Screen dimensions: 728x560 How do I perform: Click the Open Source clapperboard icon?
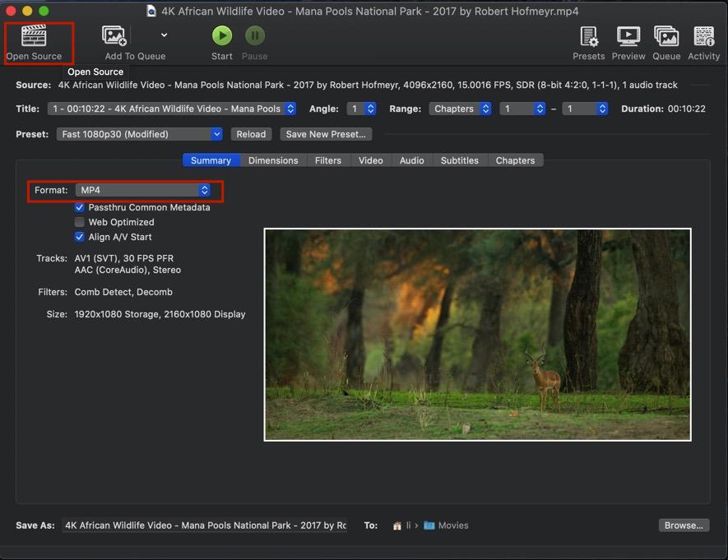pyautogui.click(x=34, y=35)
